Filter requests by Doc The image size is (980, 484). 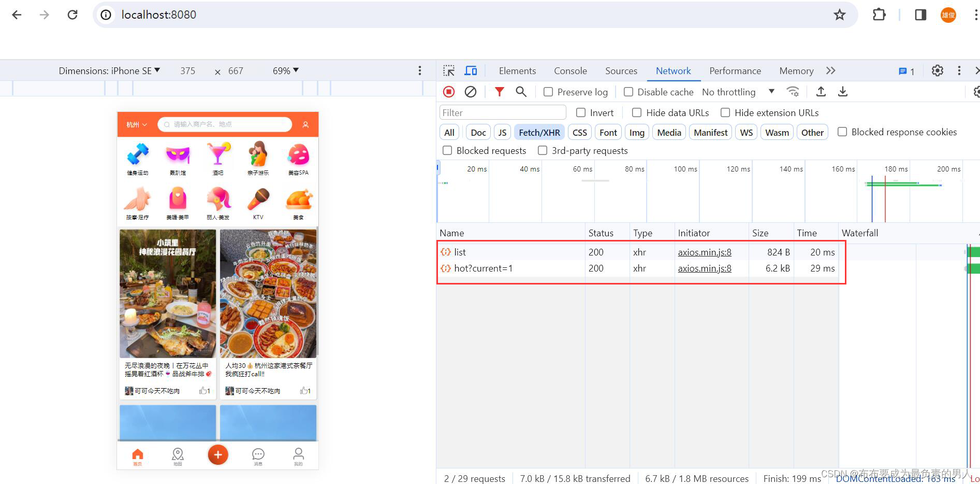pyautogui.click(x=478, y=132)
